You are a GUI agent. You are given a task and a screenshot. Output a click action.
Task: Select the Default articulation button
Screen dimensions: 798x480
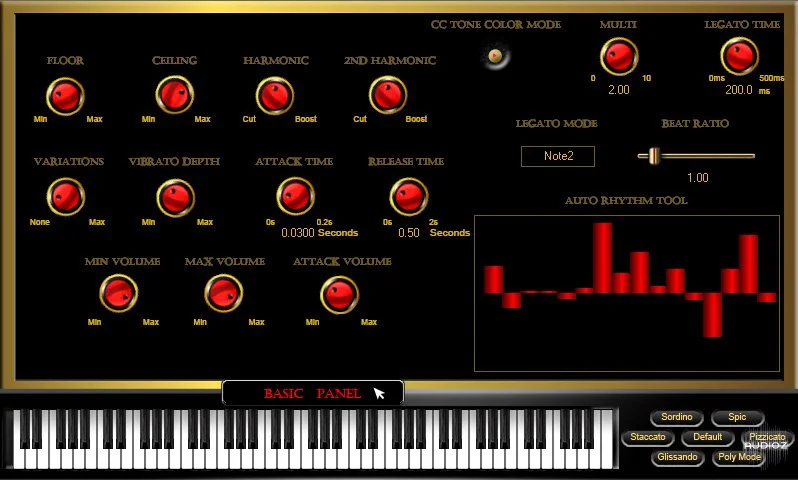coord(707,437)
